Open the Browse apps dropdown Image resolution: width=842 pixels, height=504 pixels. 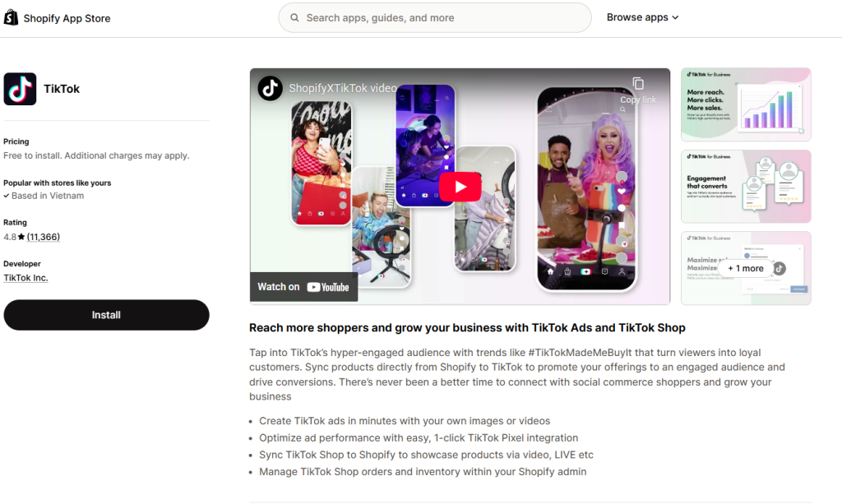point(642,16)
